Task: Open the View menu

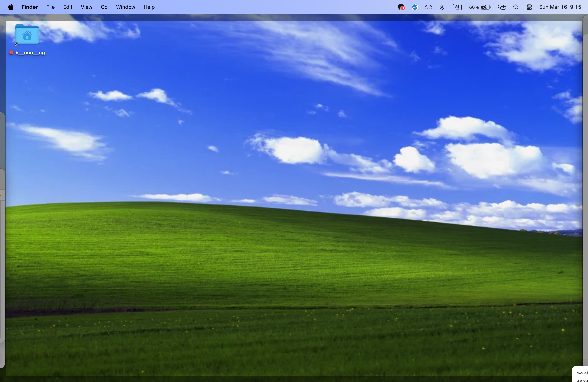Action: 86,7
